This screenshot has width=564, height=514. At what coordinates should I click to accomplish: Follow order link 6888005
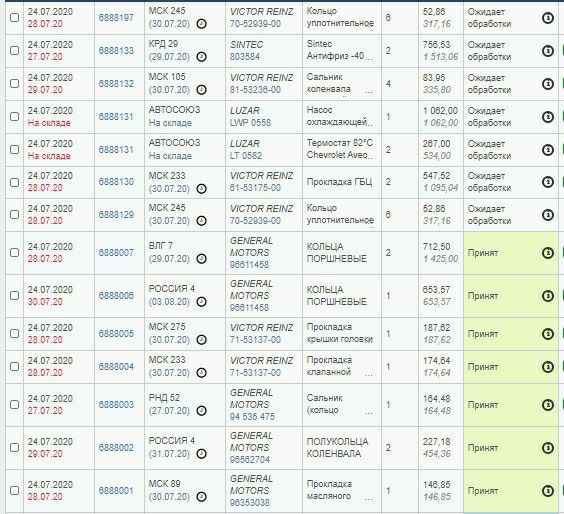116,334
